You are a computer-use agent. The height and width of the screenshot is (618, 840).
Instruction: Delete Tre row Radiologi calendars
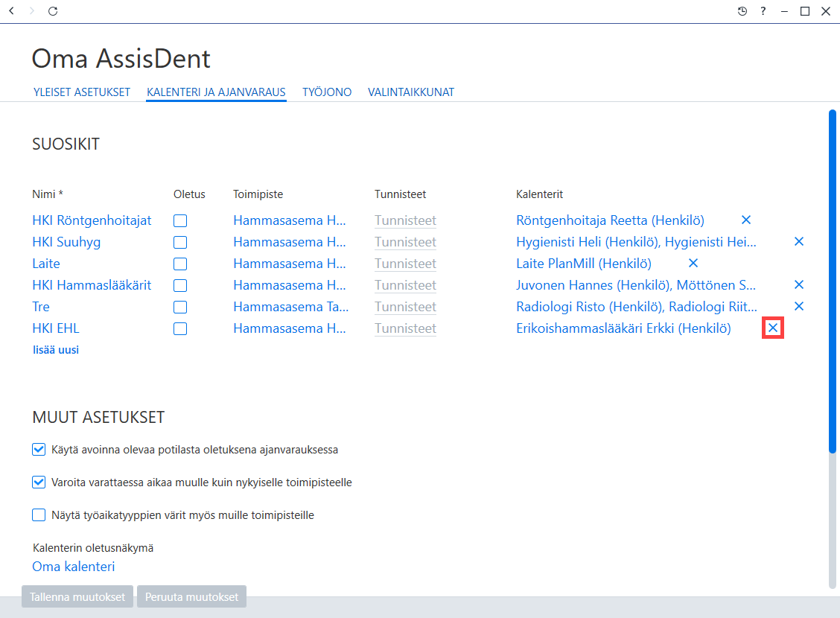(799, 306)
